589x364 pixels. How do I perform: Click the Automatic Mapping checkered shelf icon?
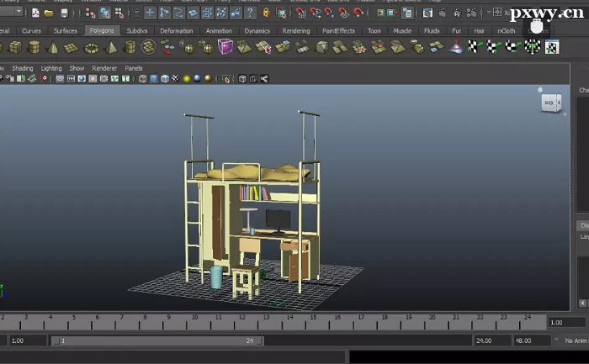(533, 47)
